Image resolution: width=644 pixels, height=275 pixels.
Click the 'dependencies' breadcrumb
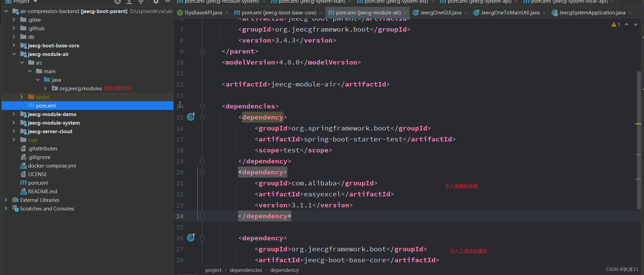click(246, 270)
